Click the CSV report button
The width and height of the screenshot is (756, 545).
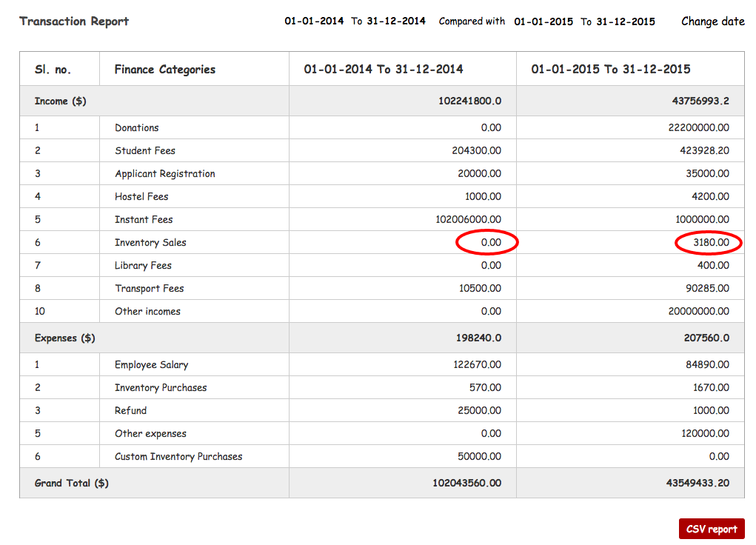click(x=711, y=528)
